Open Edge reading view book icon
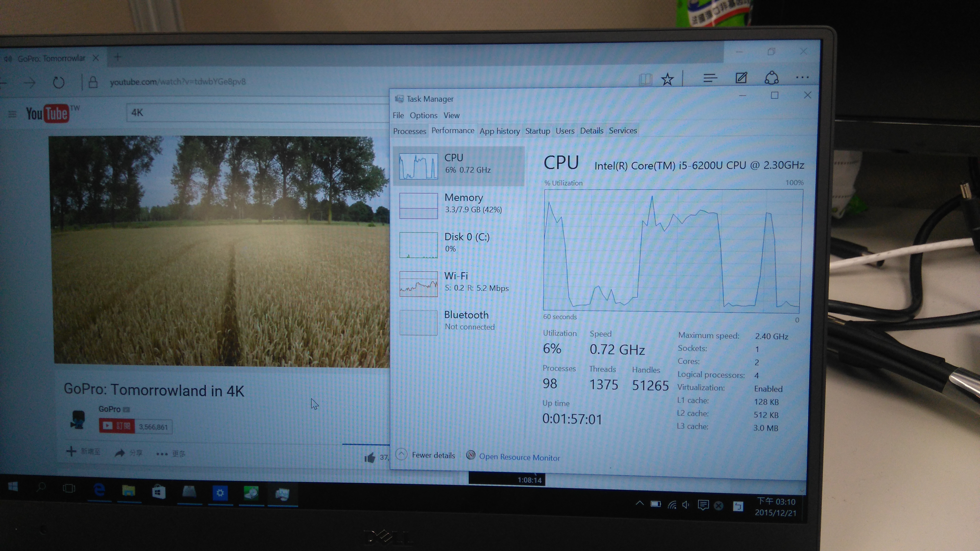 [x=645, y=79]
